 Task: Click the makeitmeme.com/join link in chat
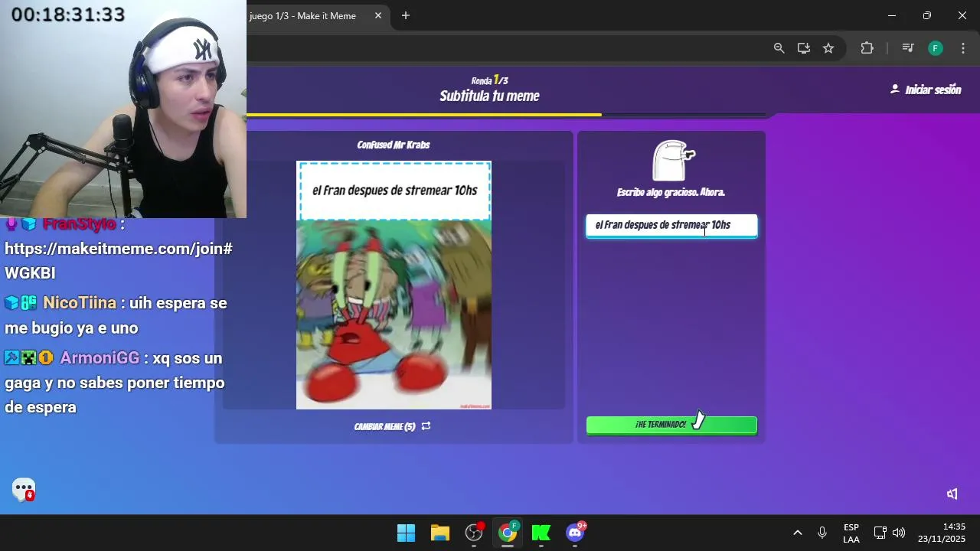pos(119,261)
